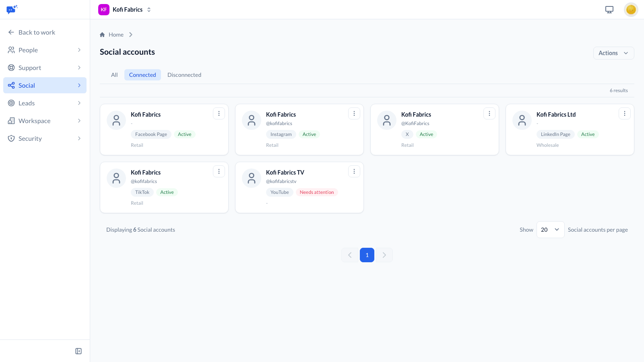Click the 6 results count text
This screenshot has width=644, height=362.
pos(619,90)
